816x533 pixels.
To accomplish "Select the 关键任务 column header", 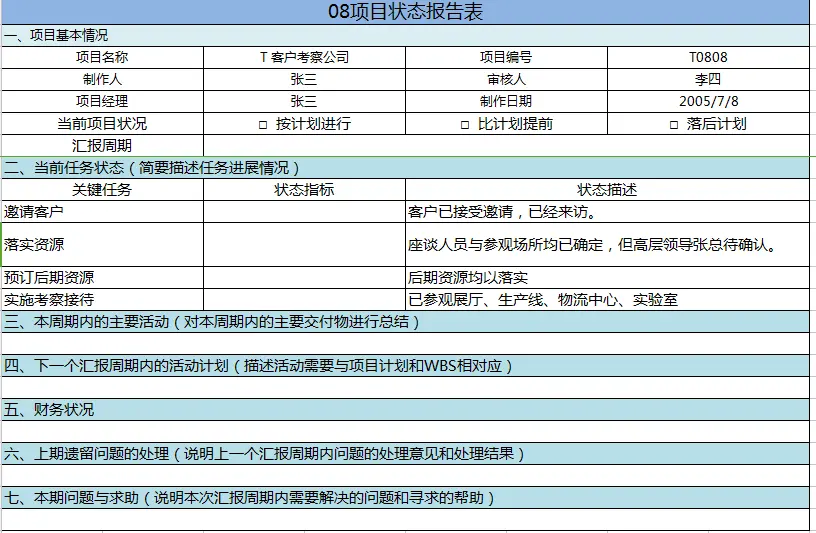I will point(102,189).
